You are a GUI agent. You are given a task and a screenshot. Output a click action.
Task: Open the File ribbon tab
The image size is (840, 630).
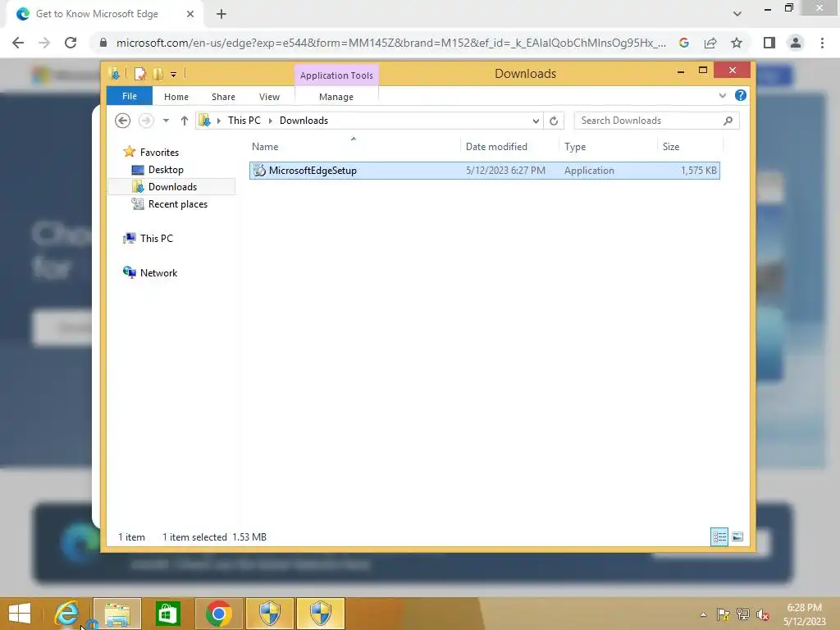point(129,97)
